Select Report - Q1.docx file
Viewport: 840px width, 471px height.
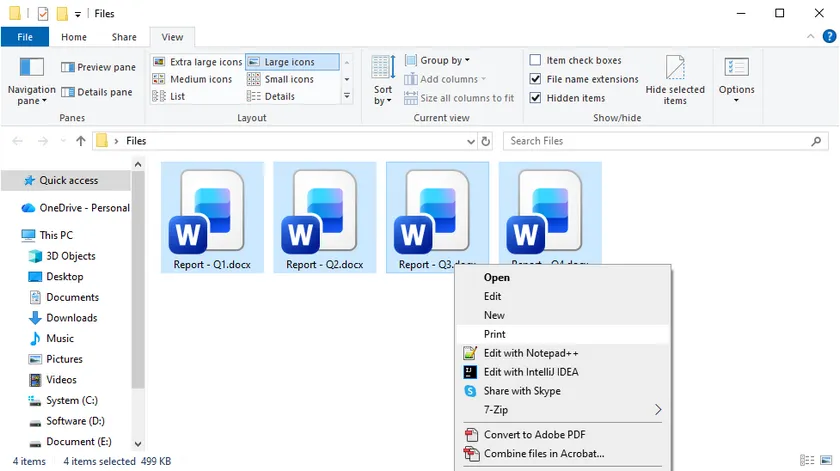pos(212,218)
